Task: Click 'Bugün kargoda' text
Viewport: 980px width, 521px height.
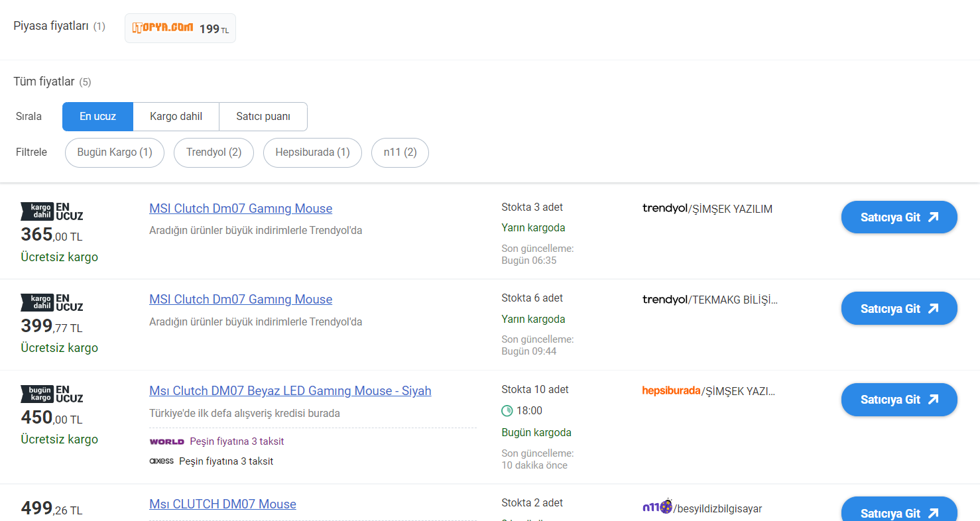Action: click(x=536, y=433)
